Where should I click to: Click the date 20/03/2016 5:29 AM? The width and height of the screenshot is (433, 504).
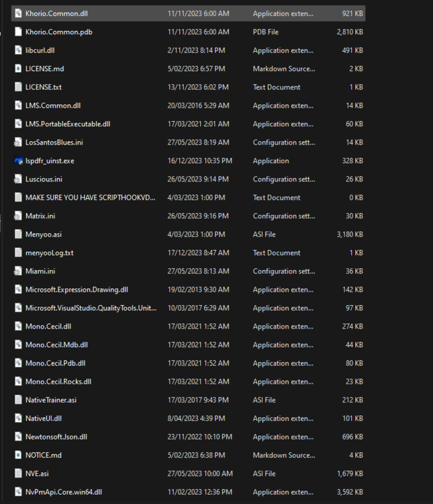pyautogui.click(x=198, y=106)
